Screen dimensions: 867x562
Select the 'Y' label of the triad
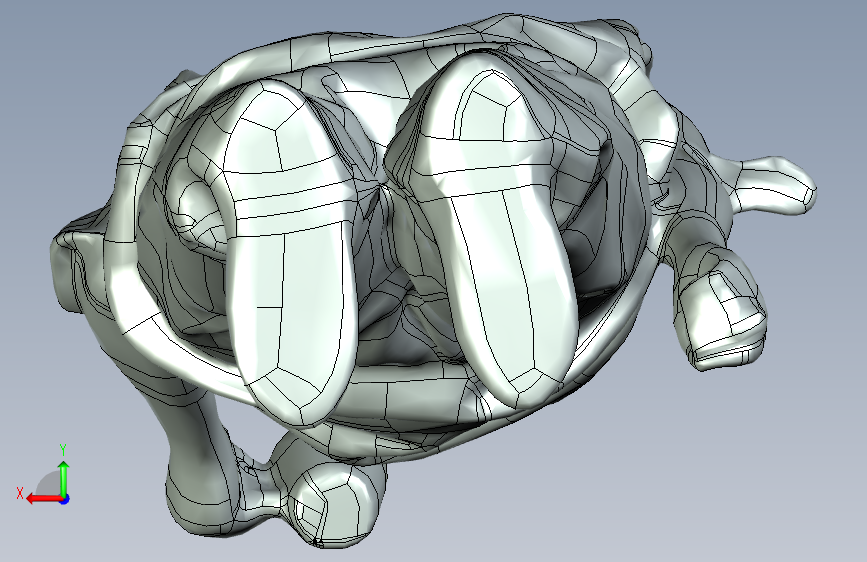click(63, 450)
